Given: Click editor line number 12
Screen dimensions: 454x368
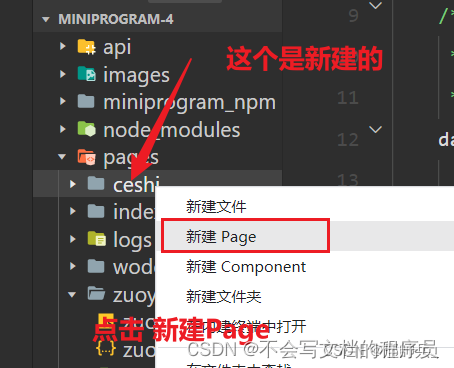Looking at the screenshot, I should (348, 140).
